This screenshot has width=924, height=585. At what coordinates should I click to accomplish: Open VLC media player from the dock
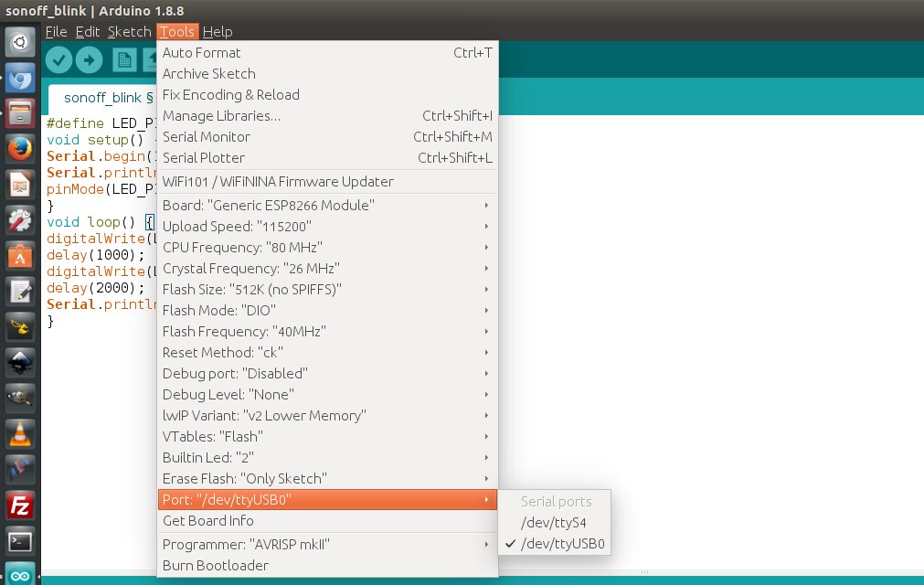[x=20, y=434]
